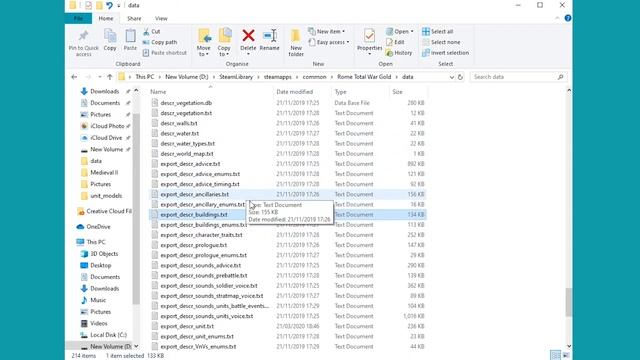This screenshot has width=640, height=360.
Task: Refresh the current folder view
Action: tap(460, 77)
